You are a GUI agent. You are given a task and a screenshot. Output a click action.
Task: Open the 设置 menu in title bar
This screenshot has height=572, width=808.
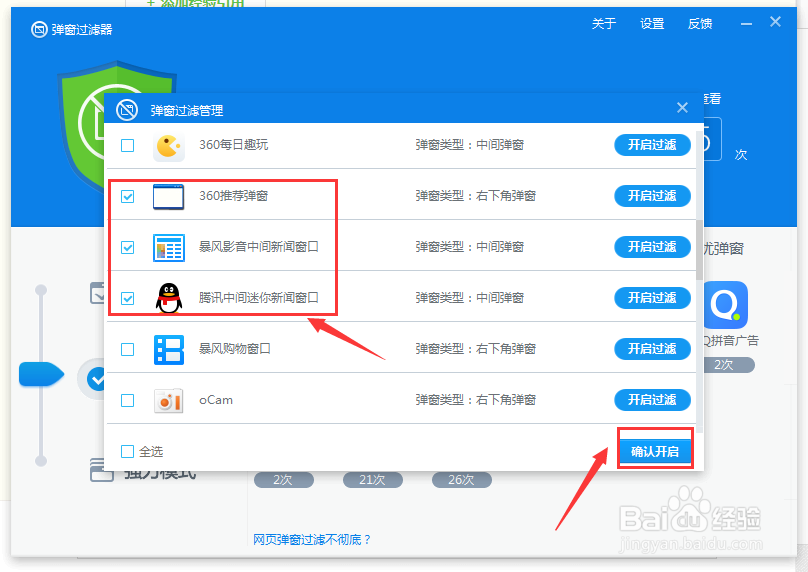pos(652,24)
